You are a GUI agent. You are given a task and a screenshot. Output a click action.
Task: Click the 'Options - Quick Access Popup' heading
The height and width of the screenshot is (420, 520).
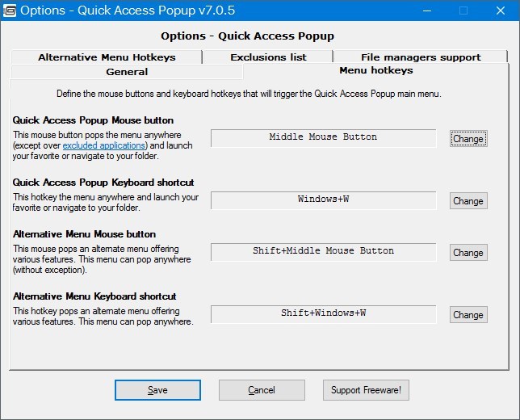(x=247, y=36)
